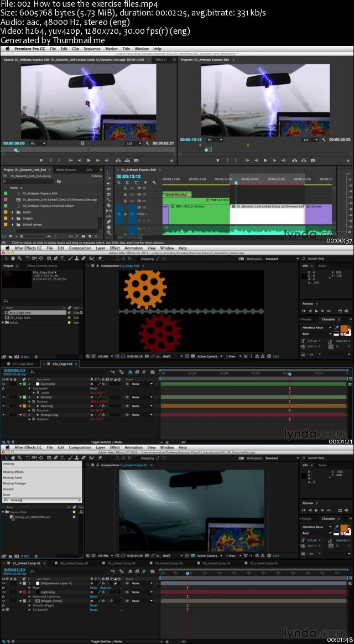Open the Program monitor Fit zoom dropdown
This screenshot has width=354, height=644.
click(215, 140)
